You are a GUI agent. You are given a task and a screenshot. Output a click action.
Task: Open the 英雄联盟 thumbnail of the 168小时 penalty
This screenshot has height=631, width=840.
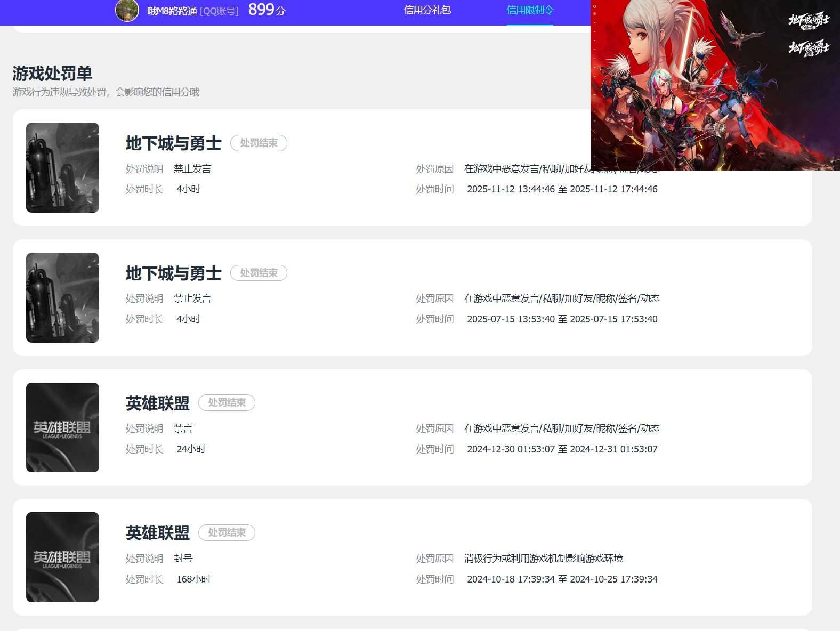[x=62, y=557]
